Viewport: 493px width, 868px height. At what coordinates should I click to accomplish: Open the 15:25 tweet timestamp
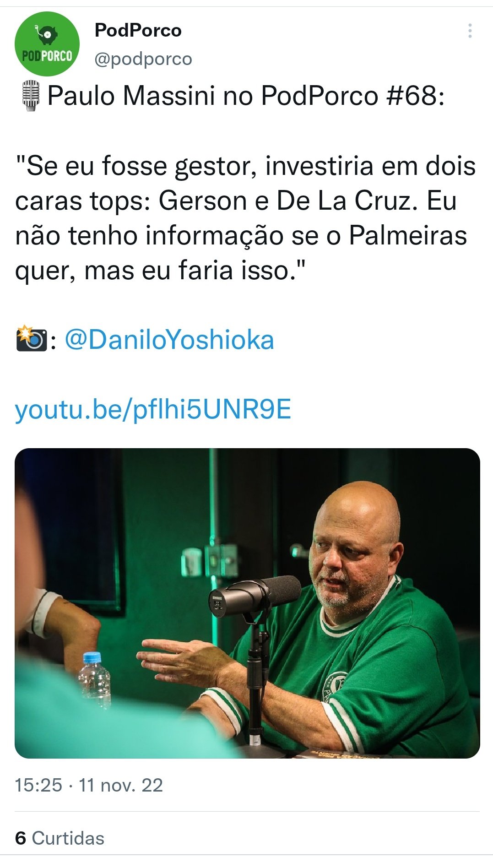38,785
